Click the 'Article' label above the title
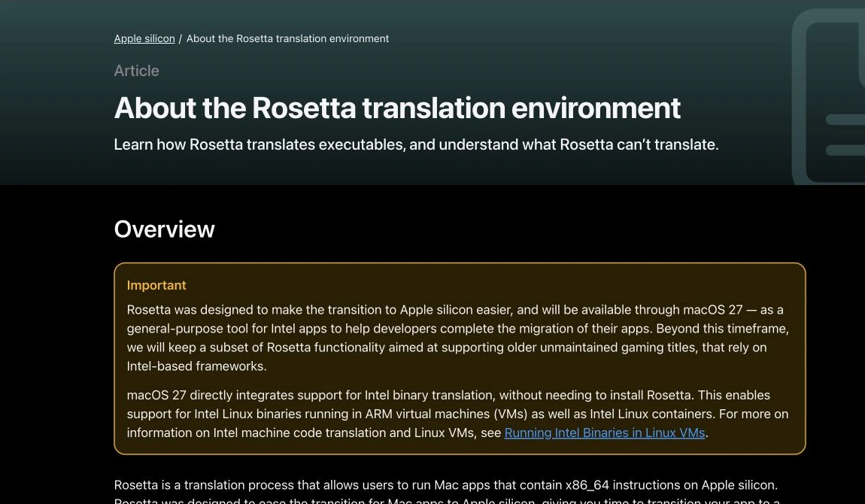 coord(136,71)
